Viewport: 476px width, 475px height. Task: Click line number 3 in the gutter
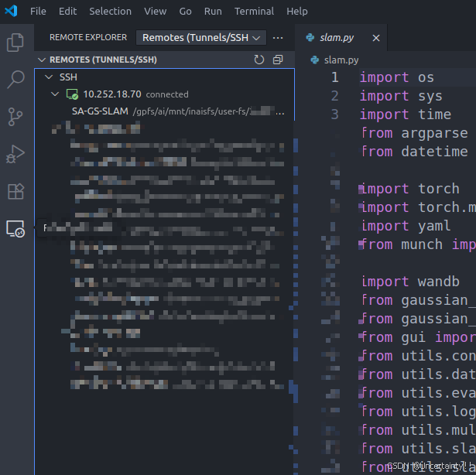[335, 114]
